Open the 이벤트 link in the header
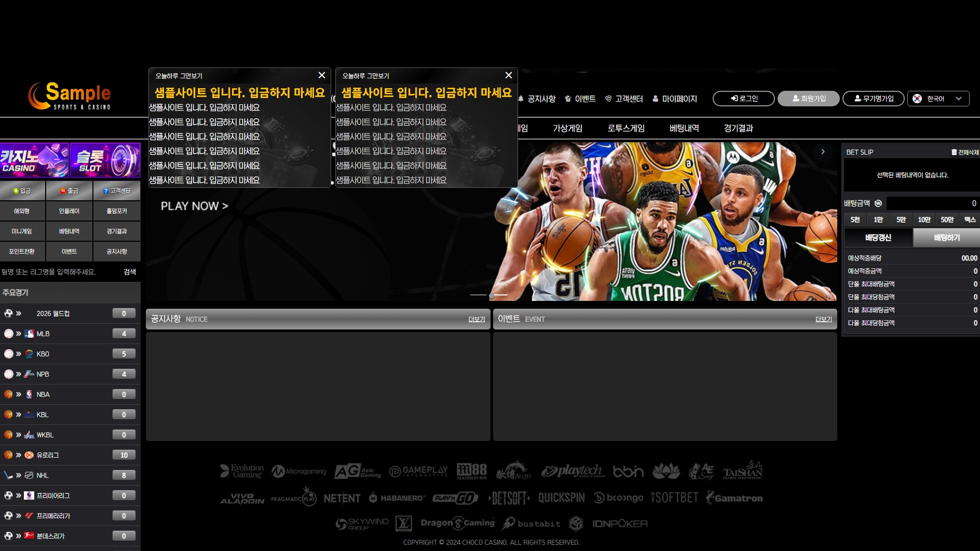 point(580,99)
